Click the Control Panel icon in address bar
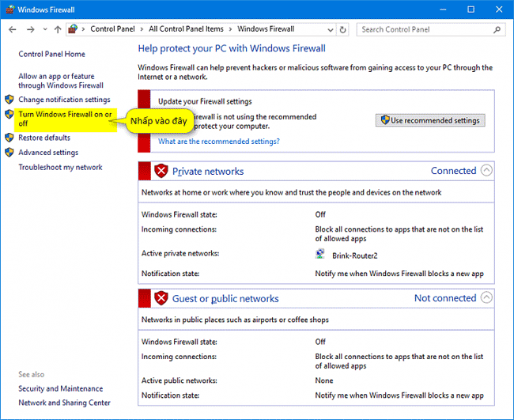Image resolution: width=514 pixels, height=420 pixels. (x=73, y=29)
